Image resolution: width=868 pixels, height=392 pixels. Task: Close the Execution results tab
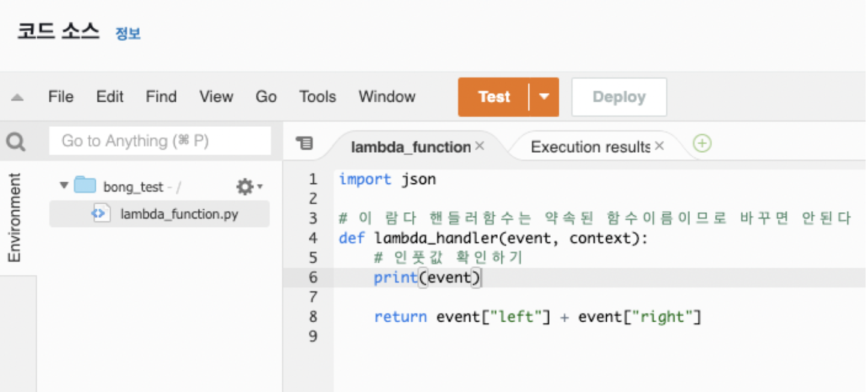[x=659, y=146]
